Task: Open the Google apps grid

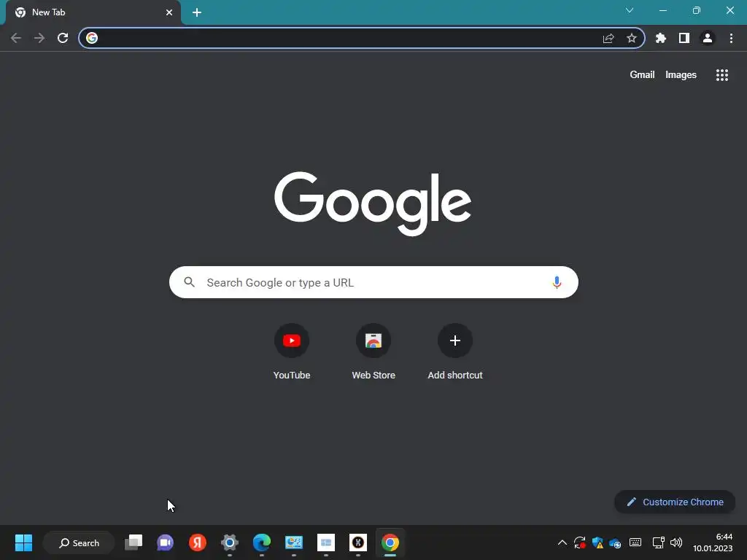Action: [x=721, y=75]
